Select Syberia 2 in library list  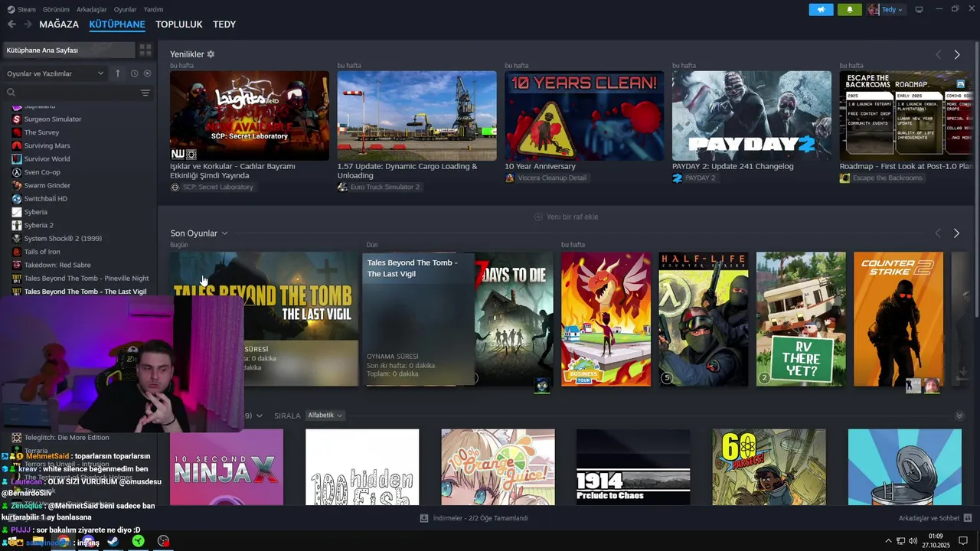(38, 226)
